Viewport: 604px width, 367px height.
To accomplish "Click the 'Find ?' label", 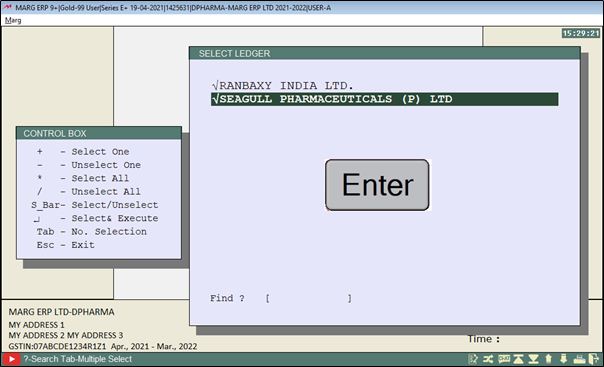I will tap(227, 298).
